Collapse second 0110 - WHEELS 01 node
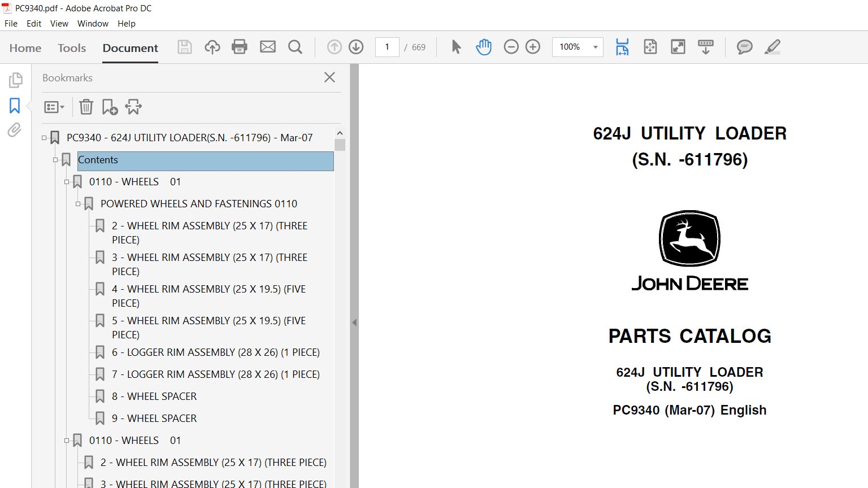 tap(67, 441)
